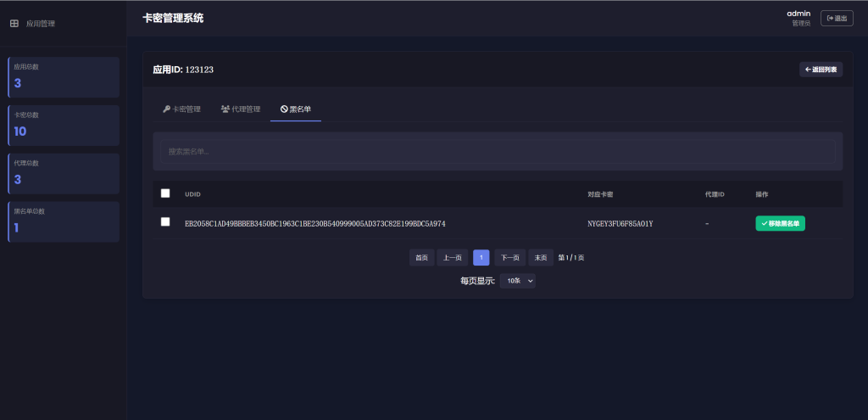Click the users icon on 代理管理 tab
The width and height of the screenshot is (868, 420).
225,109
